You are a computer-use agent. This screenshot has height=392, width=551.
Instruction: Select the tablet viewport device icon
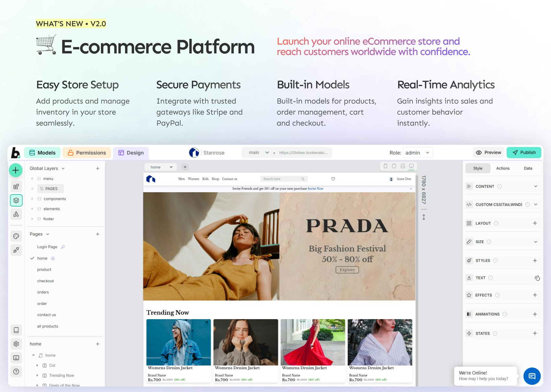[394, 166]
